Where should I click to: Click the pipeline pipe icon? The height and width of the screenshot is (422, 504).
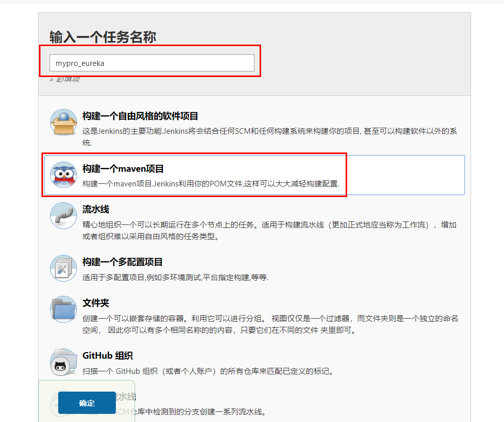coord(63,215)
